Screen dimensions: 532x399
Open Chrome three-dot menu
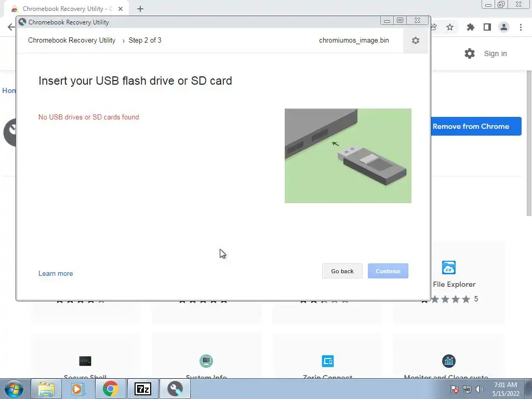pyautogui.click(x=521, y=27)
